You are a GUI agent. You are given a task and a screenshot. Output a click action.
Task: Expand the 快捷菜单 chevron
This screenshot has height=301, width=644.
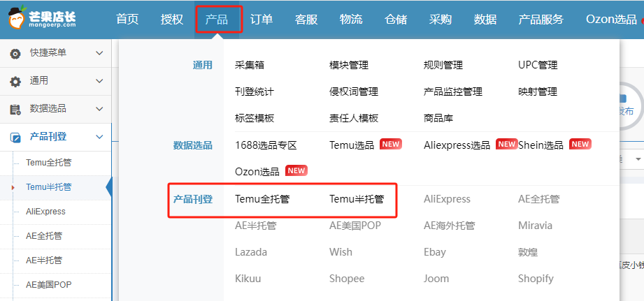click(99, 53)
